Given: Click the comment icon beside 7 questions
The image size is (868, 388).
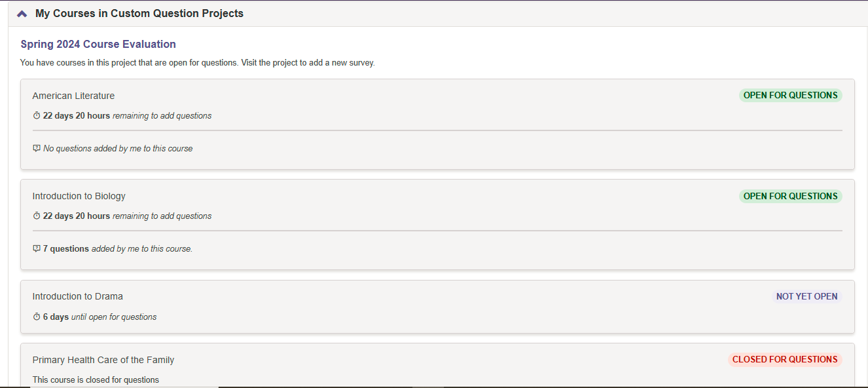Looking at the screenshot, I should [37, 249].
